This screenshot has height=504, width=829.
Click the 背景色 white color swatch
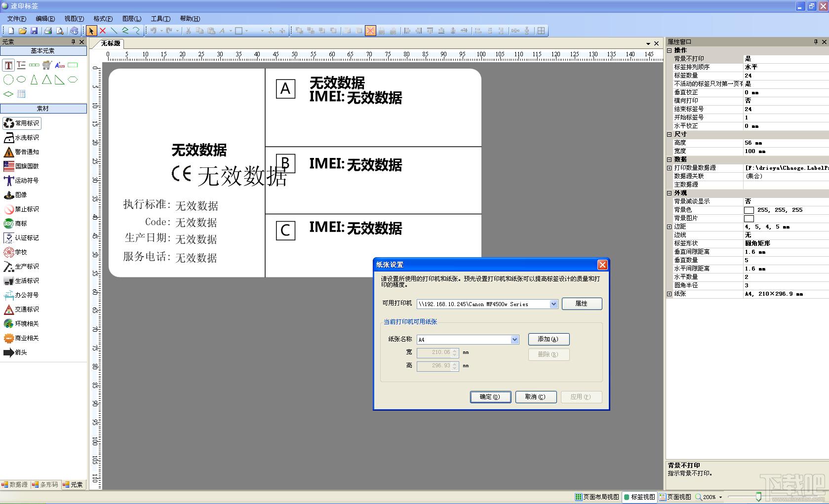pyautogui.click(x=749, y=210)
